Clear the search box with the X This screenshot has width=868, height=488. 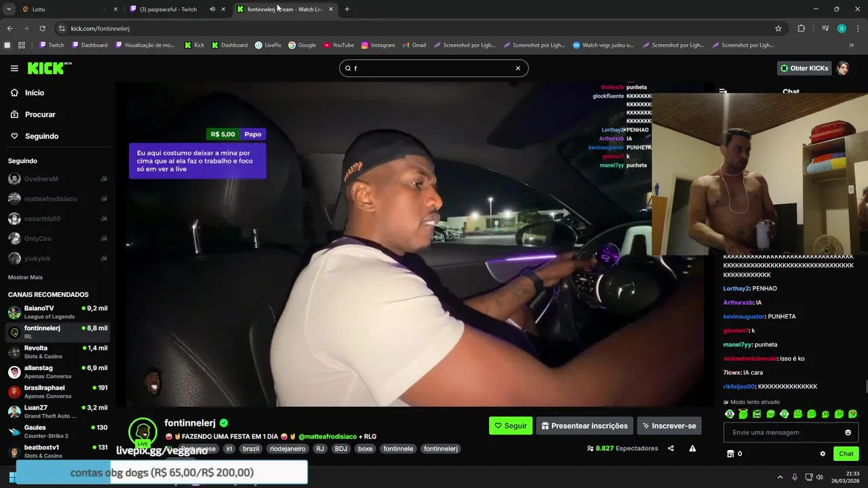coord(518,68)
